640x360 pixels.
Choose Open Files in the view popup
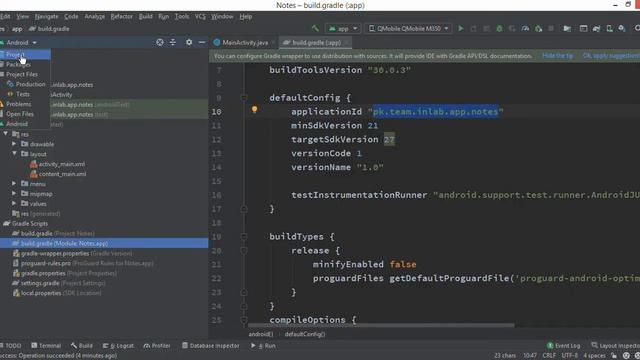point(25,114)
